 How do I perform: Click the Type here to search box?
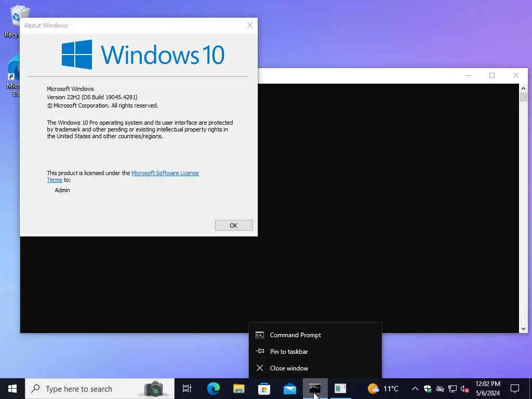tap(100, 389)
